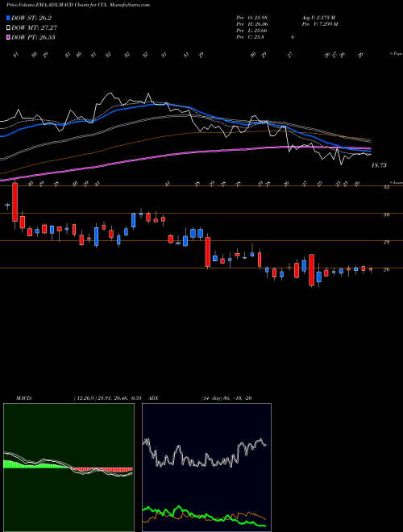This screenshot has height=532, width=403.
Task: Click inside the dark blue ADX chart
Action: (206, 468)
